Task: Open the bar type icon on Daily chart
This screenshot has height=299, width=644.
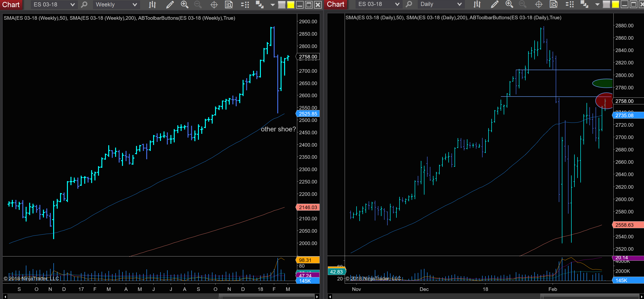Action: pyautogui.click(x=477, y=4)
